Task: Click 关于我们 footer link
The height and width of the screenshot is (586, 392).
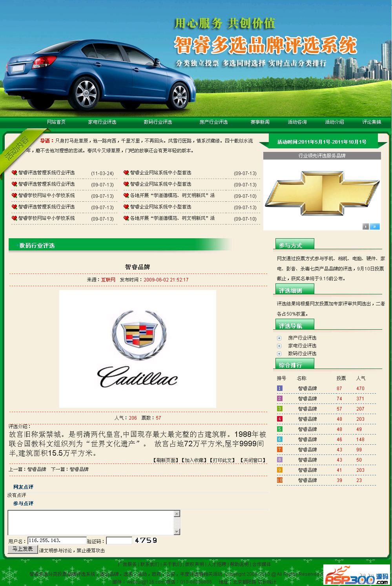Action: click(x=172, y=564)
